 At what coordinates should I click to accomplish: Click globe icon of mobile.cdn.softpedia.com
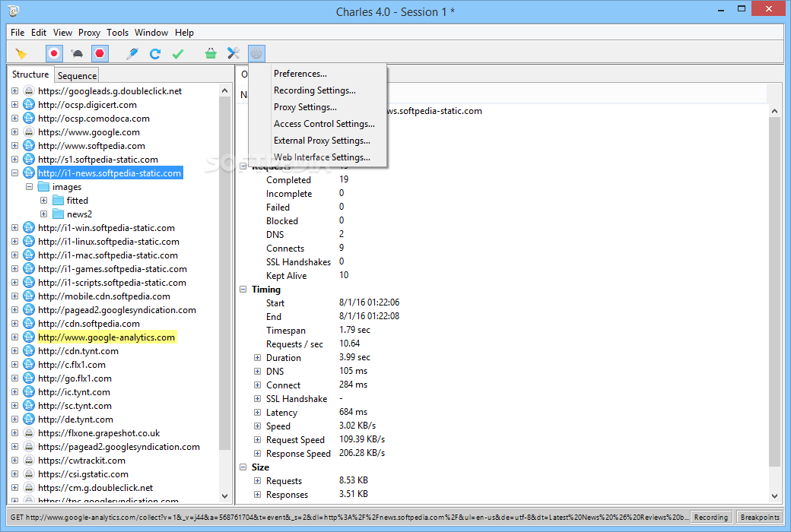[x=29, y=296]
